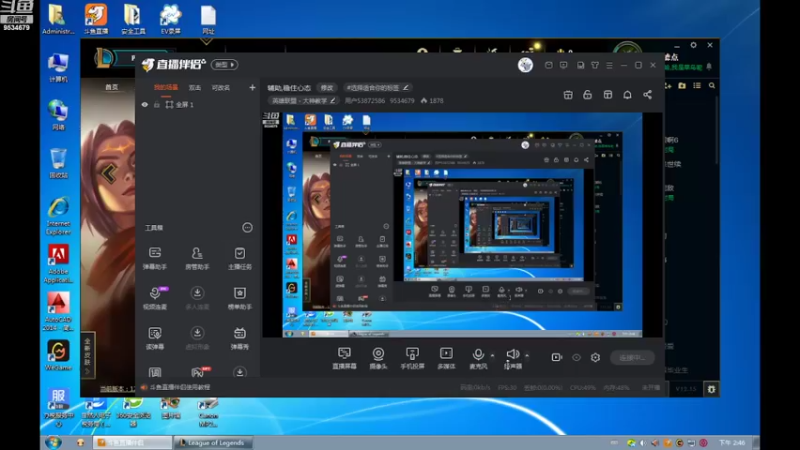Edit the #选择适合你的标签 topic tag

tap(377, 88)
